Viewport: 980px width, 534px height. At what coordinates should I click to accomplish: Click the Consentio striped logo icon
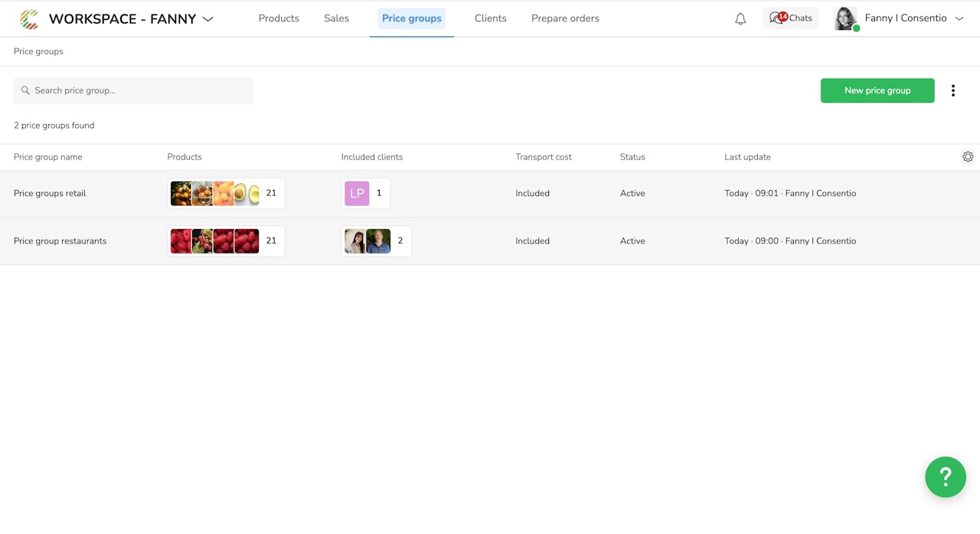click(29, 19)
